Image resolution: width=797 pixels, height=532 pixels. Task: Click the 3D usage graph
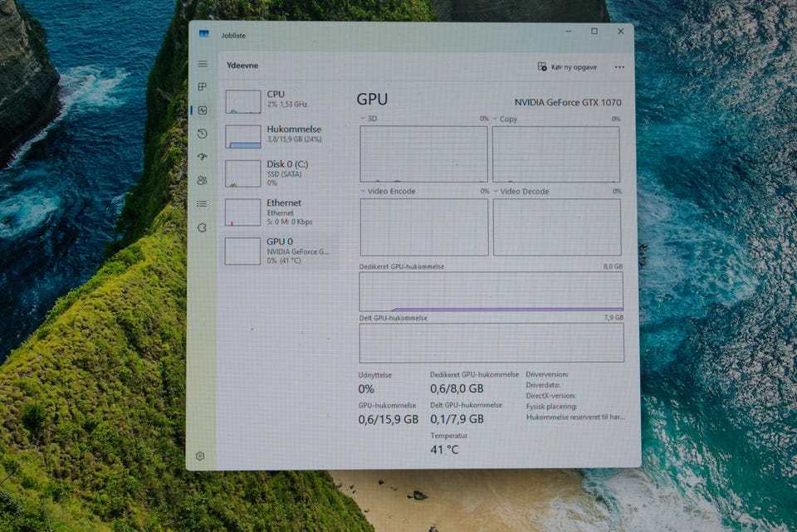tap(424, 154)
